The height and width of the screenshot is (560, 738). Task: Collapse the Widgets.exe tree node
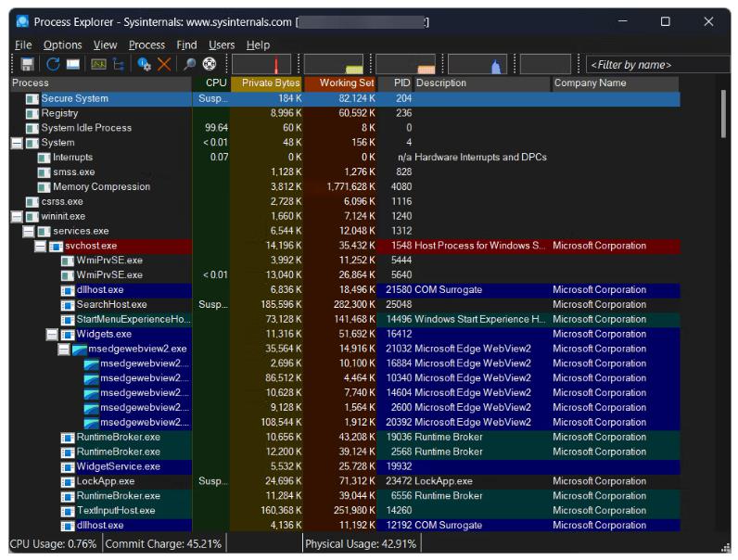point(52,334)
